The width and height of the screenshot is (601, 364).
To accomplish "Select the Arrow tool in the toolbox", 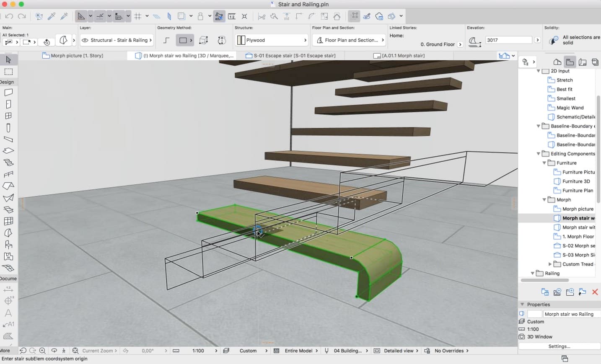I will click(x=8, y=59).
